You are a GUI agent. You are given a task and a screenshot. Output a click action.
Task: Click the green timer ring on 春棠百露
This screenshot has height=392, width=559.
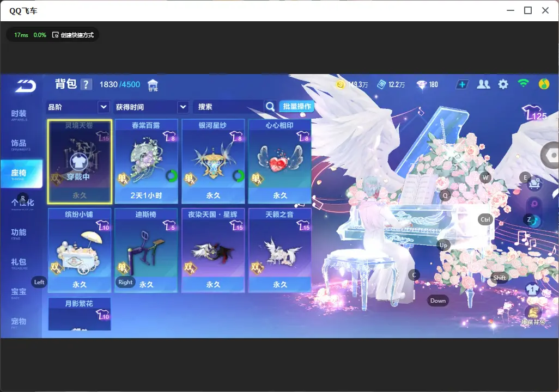pyautogui.click(x=172, y=176)
